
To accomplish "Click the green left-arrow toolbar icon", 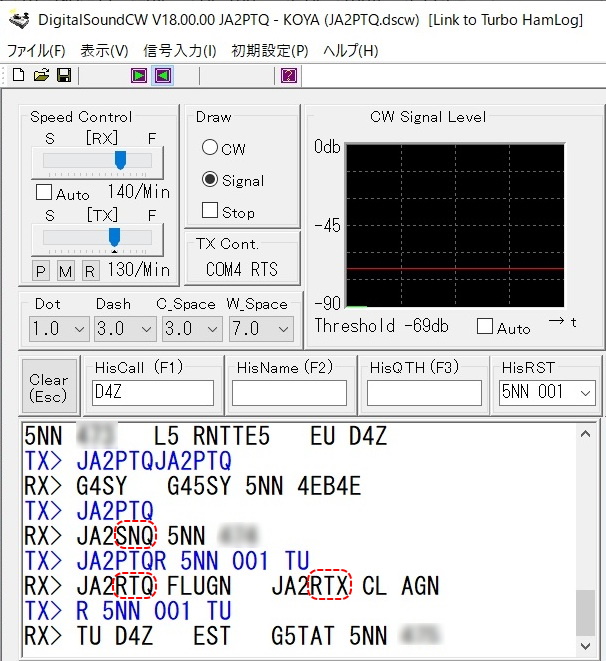I will (163, 76).
